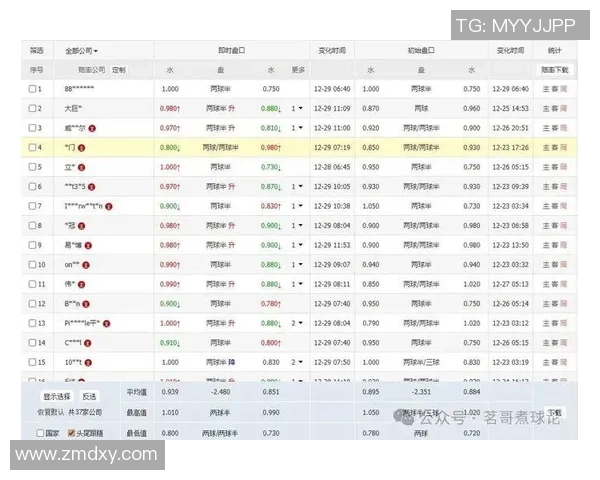
Task: Click the time 12-28 06:45 in row 5
Action: click(332, 167)
